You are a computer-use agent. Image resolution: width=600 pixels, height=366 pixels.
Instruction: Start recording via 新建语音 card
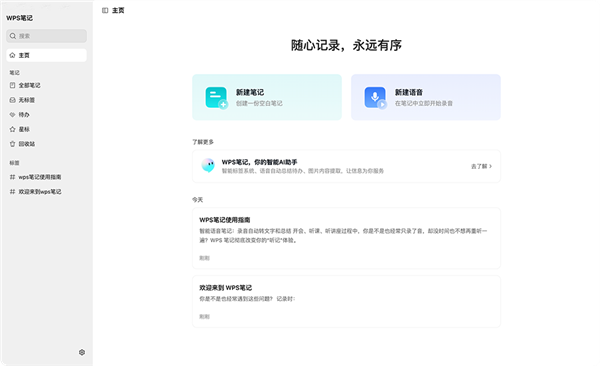[426, 97]
